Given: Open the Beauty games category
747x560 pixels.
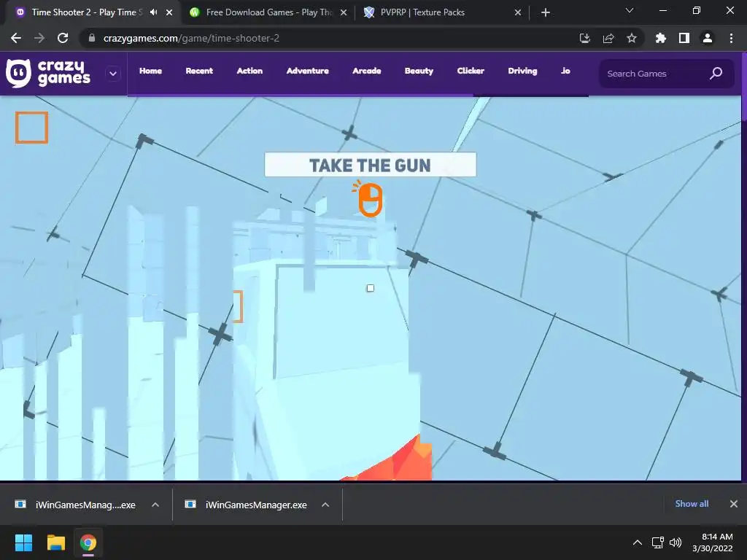Looking at the screenshot, I should point(419,71).
